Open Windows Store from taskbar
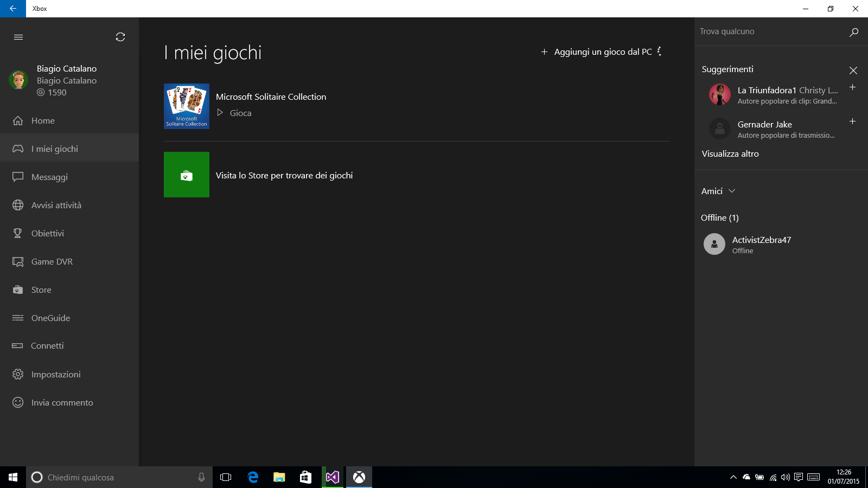 (x=305, y=477)
